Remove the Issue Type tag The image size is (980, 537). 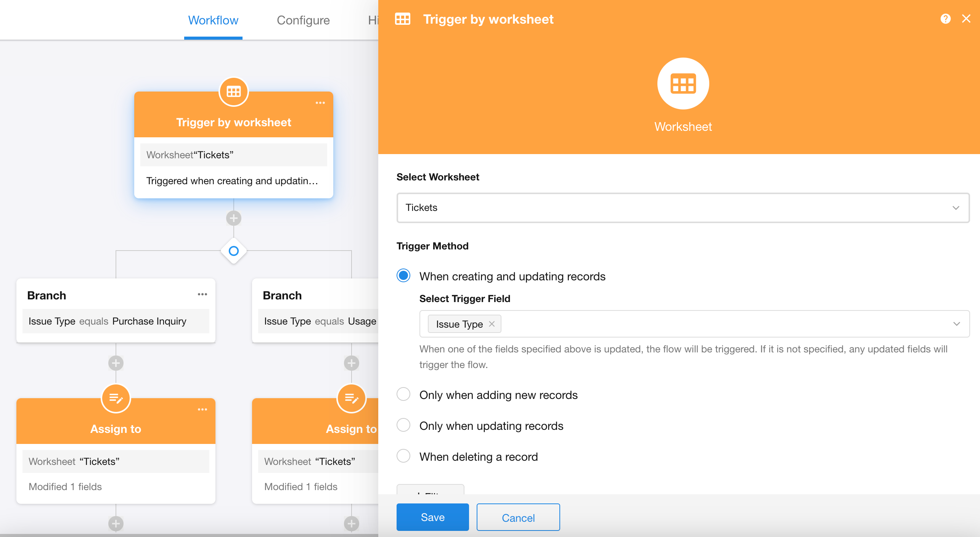pyautogui.click(x=492, y=324)
